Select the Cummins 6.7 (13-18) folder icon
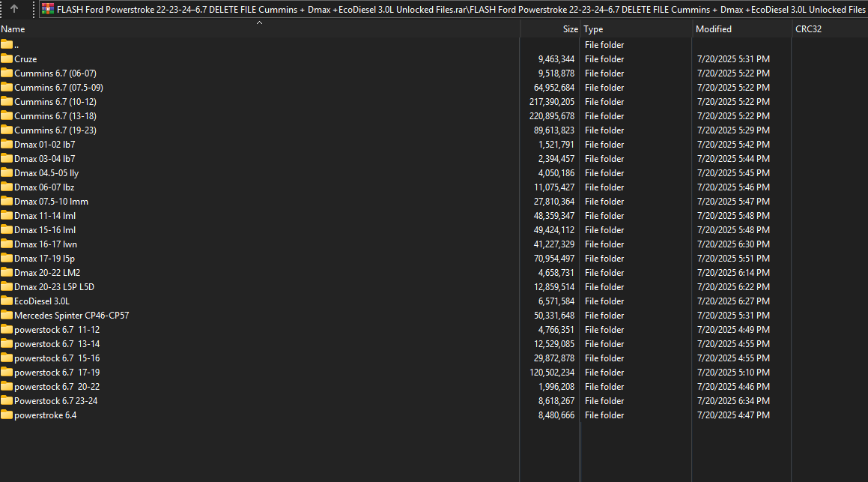Viewport: 868px width, 482px height. coord(7,115)
